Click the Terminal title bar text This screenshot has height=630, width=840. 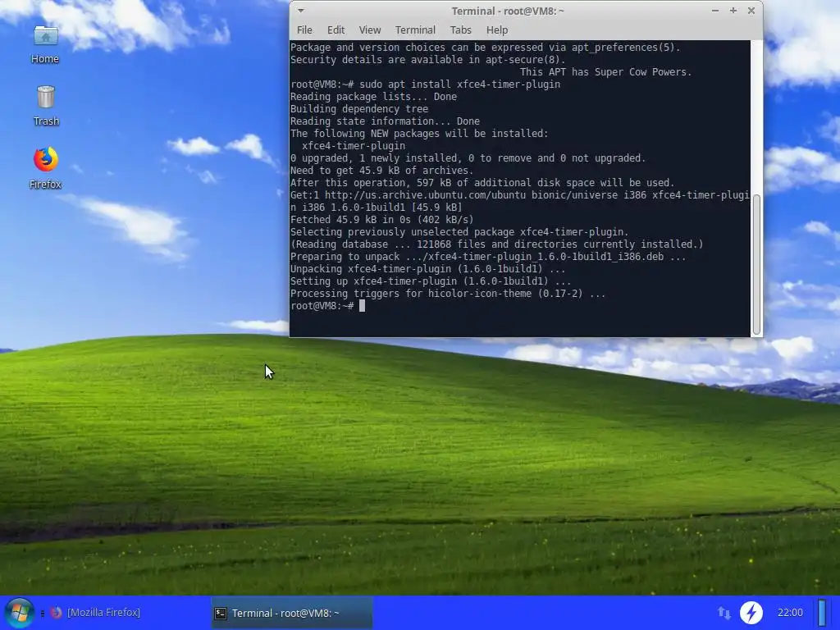coord(507,11)
